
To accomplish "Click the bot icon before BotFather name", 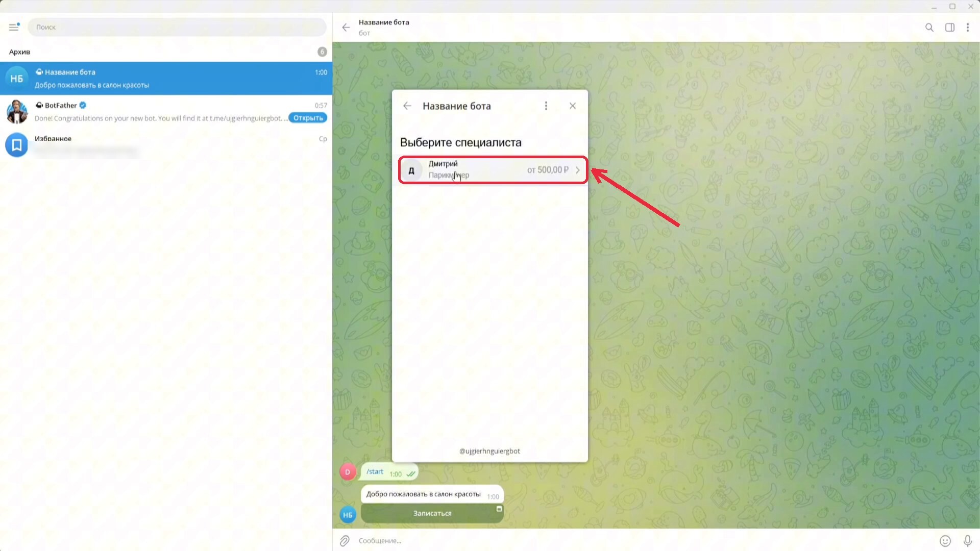I will 39,105.
